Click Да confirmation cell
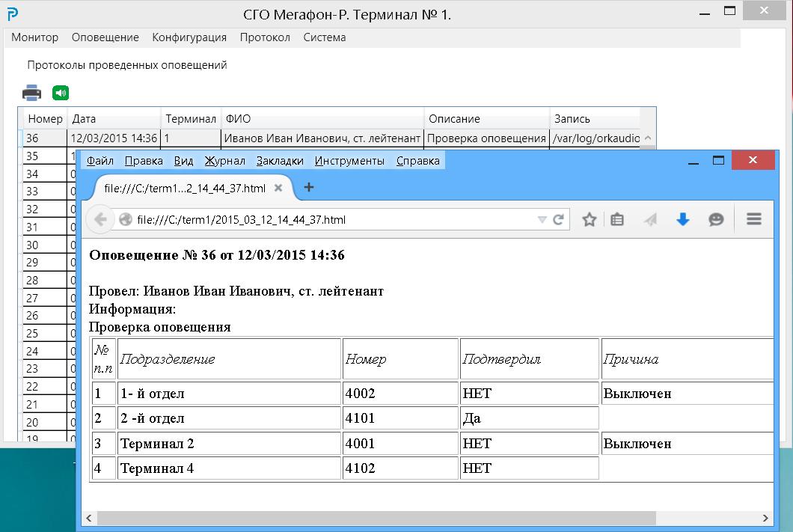 [529, 418]
